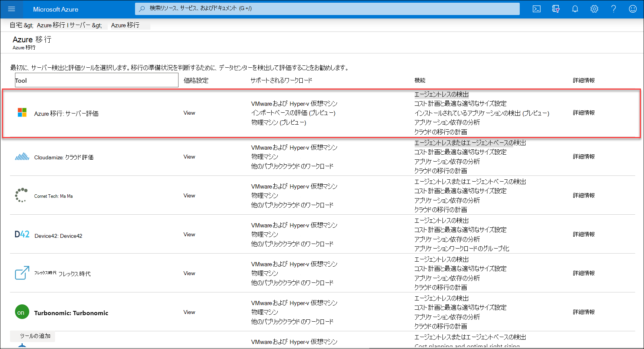This screenshot has width=644, height=349.
Task: Click the フレックス時代 external-link icon
Action: click(22, 273)
